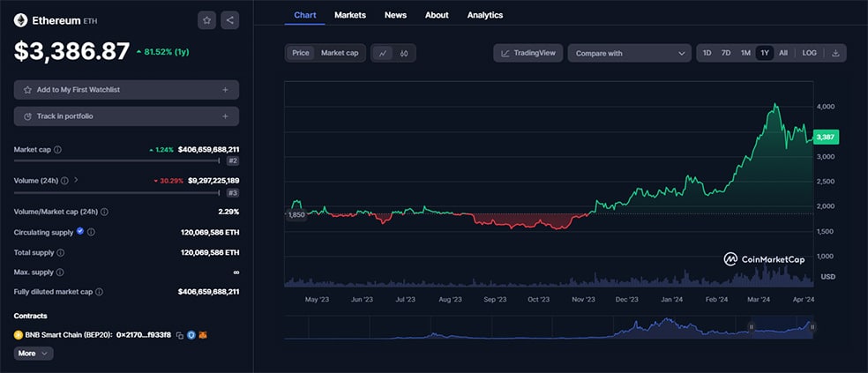Click the green 3,387 price tag on chart

click(x=826, y=138)
